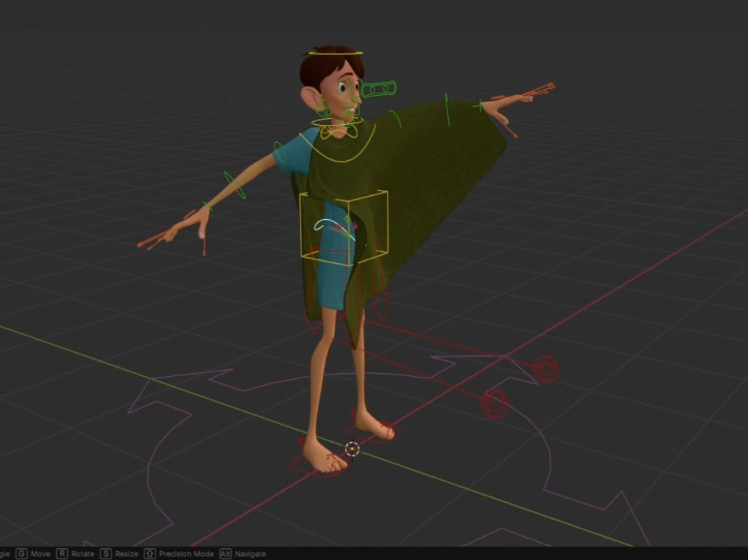Click the 3D cursor between the feet

tap(352, 449)
